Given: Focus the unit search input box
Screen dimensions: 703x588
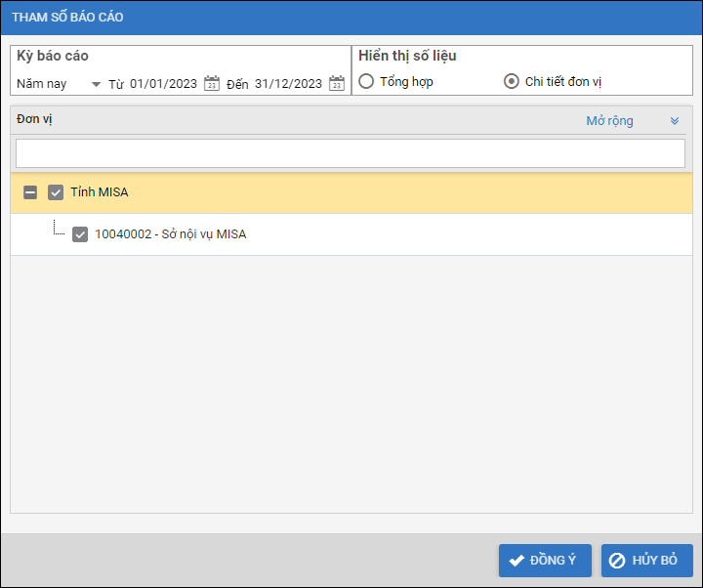Looking at the screenshot, I should 351,153.
